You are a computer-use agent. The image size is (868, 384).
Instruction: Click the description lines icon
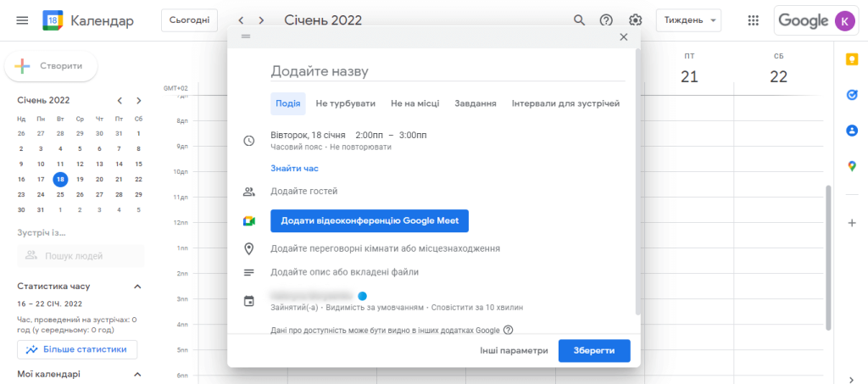point(249,272)
